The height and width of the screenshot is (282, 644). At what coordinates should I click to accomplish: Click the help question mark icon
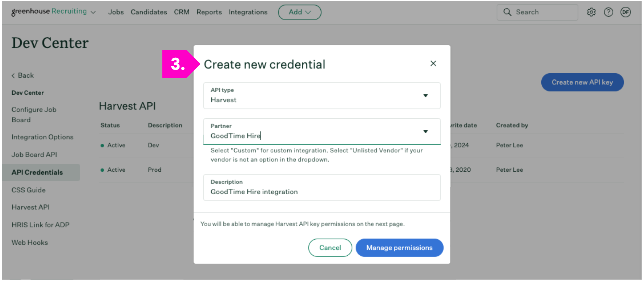[x=608, y=12]
